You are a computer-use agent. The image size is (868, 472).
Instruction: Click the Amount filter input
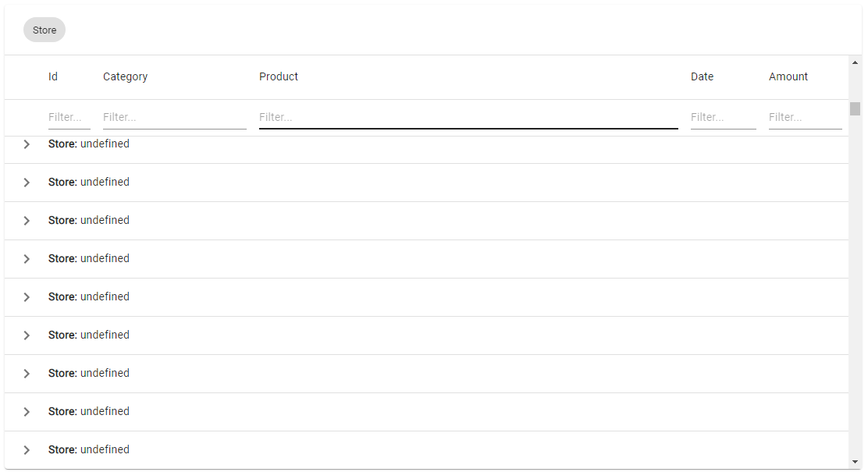tap(805, 117)
